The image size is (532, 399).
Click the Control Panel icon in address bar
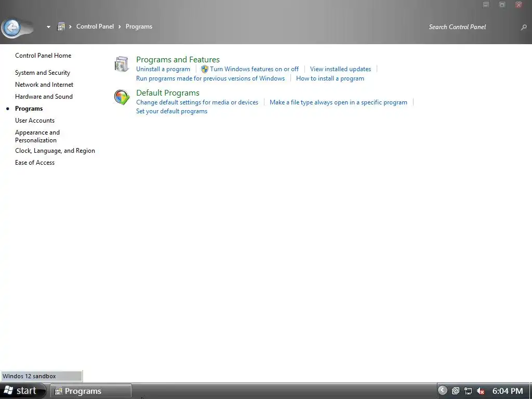[x=61, y=26]
